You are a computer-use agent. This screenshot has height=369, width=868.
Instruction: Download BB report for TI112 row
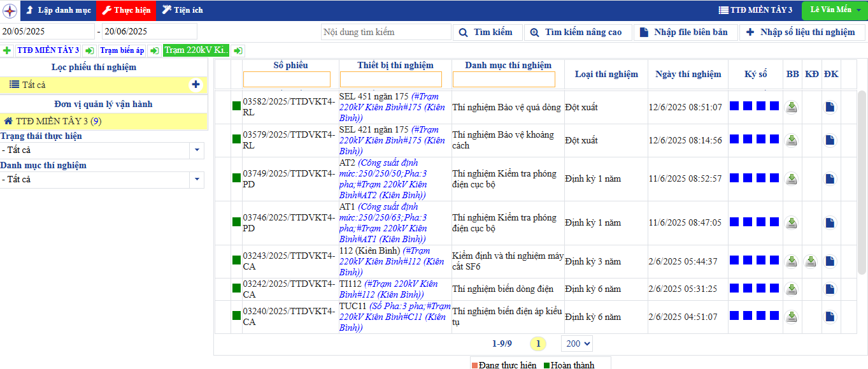coord(792,289)
